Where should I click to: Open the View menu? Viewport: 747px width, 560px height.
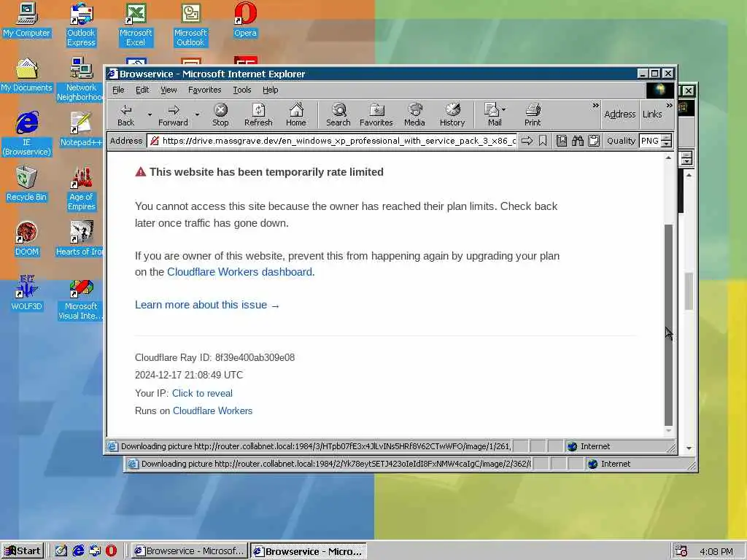(169, 90)
